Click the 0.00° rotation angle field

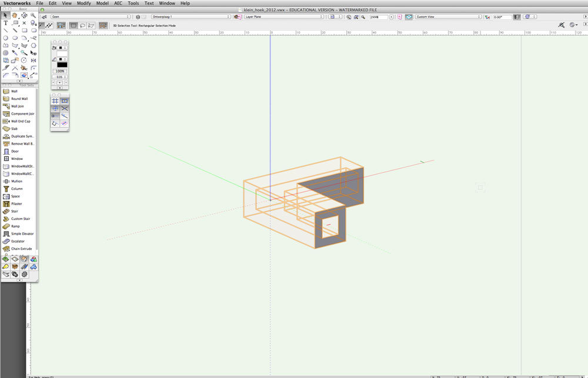coord(502,17)
